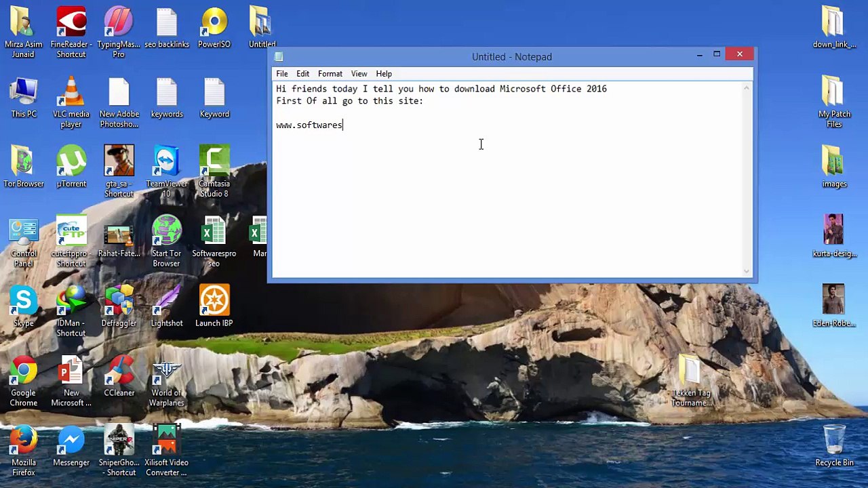Select the images folder icon
The height and width of the screenshot is (488, 868).
tap(834, 167)
